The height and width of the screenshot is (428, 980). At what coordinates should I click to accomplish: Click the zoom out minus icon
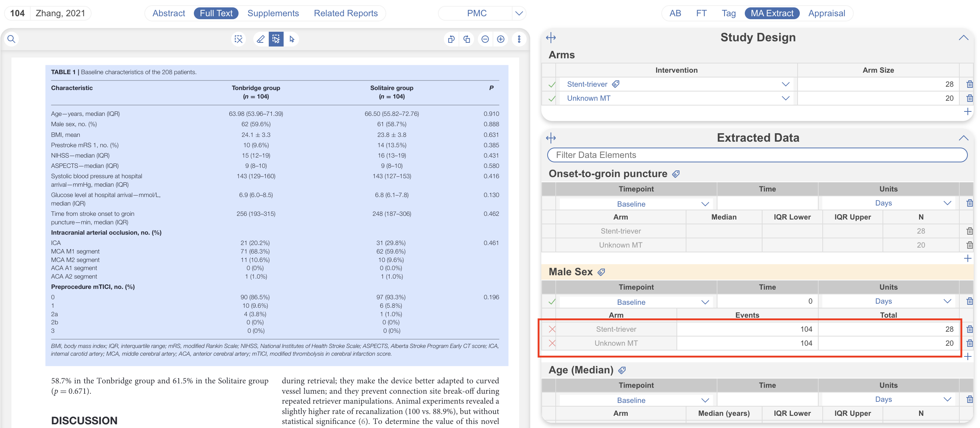485,39
